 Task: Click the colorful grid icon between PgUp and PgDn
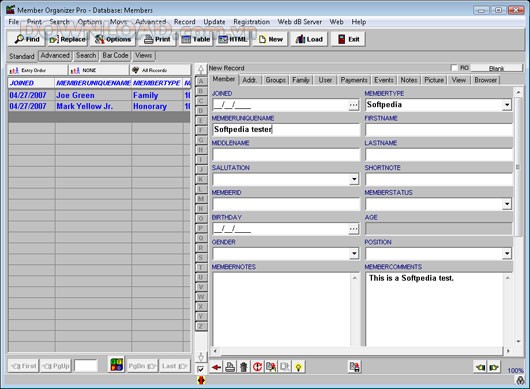(x=117, y=365)
